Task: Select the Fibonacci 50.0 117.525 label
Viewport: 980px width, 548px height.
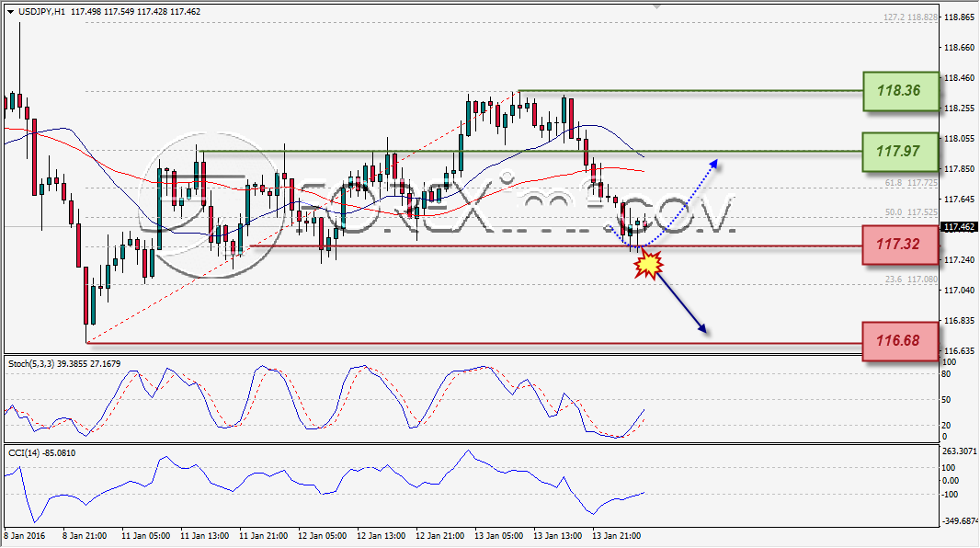Action: pos(911,212)
